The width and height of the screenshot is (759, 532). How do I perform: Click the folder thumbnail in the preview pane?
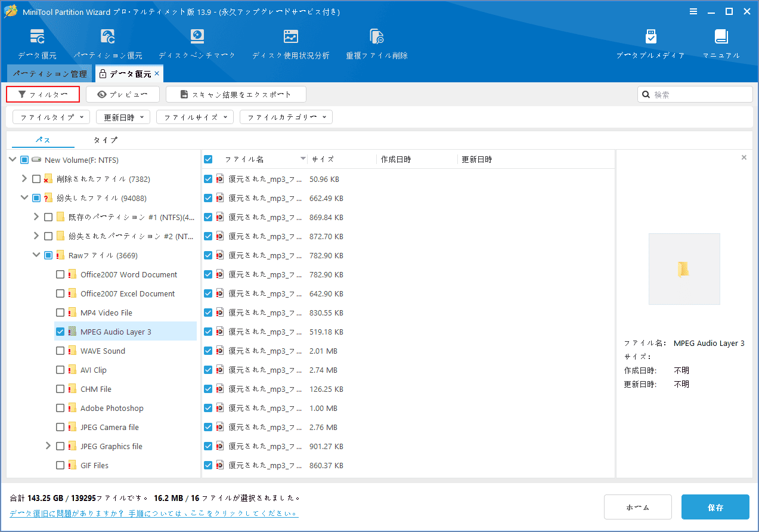(684, 269)
